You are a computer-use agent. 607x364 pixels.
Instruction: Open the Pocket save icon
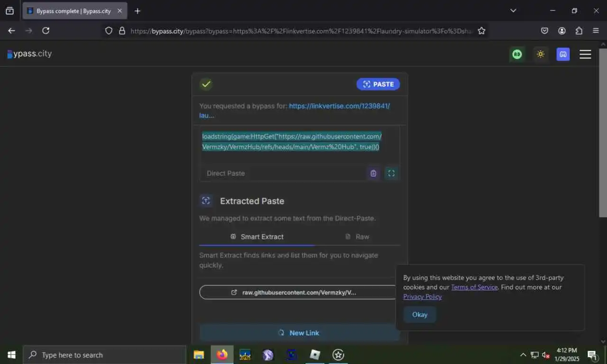(x=544, y=30)
